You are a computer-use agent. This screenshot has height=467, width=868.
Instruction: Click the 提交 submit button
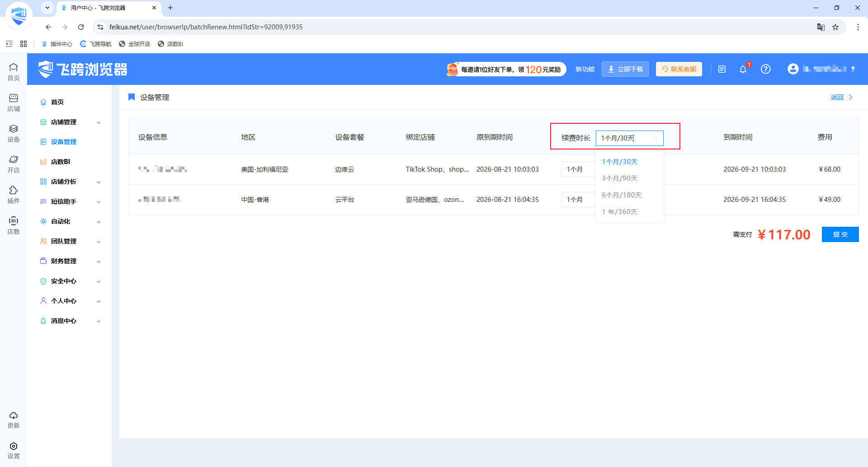point(840,234)
